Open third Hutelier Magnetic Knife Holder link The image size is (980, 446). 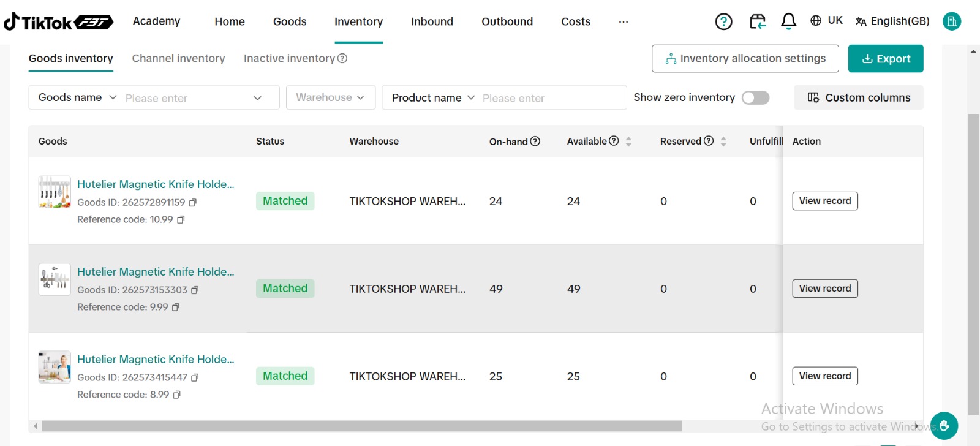pos(156,359)
